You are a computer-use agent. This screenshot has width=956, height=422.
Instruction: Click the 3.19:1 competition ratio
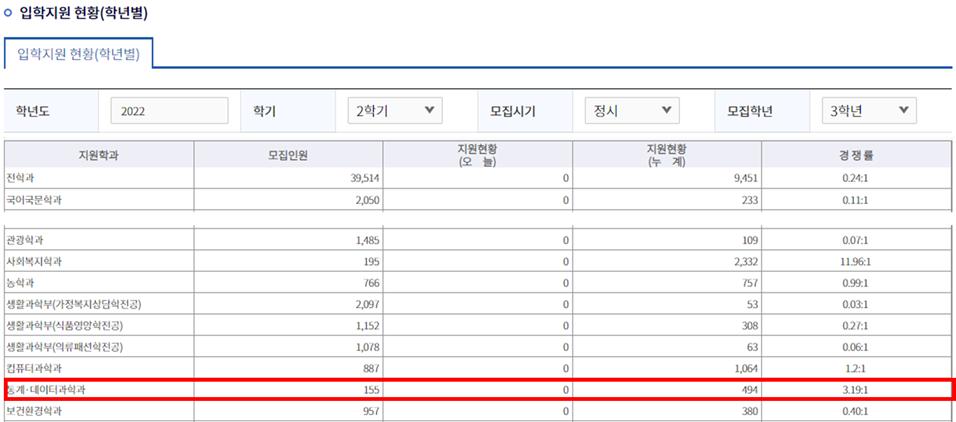856,389
